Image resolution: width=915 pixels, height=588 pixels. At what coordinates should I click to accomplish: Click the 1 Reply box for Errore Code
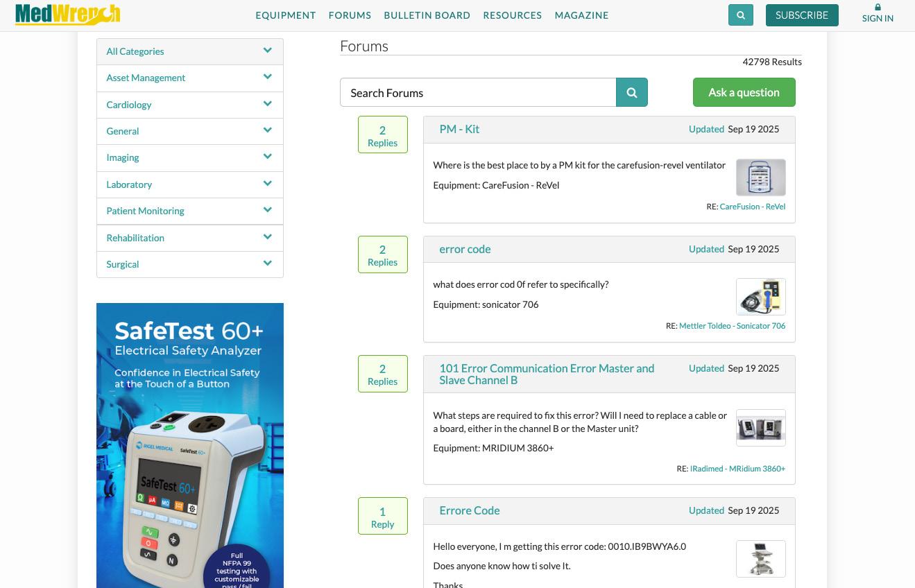coord(383,516)
